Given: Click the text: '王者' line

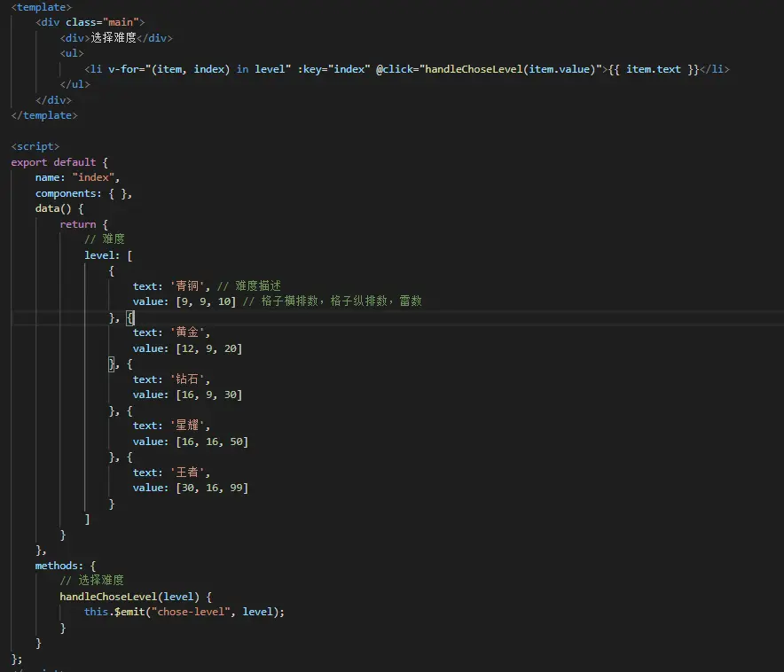Looking at the screenshot, I should [171, 473].
